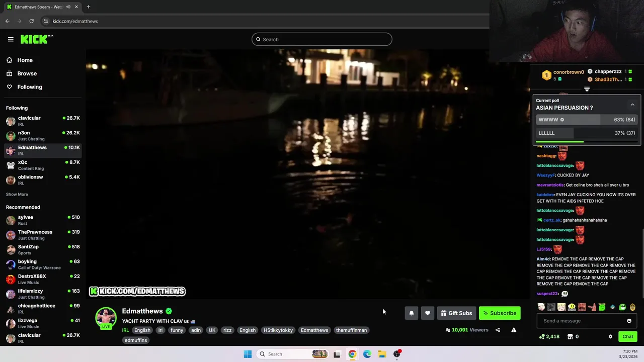Open chicagohottieee recommended channel
644x362 pixels.
click(x=43, y=309)
